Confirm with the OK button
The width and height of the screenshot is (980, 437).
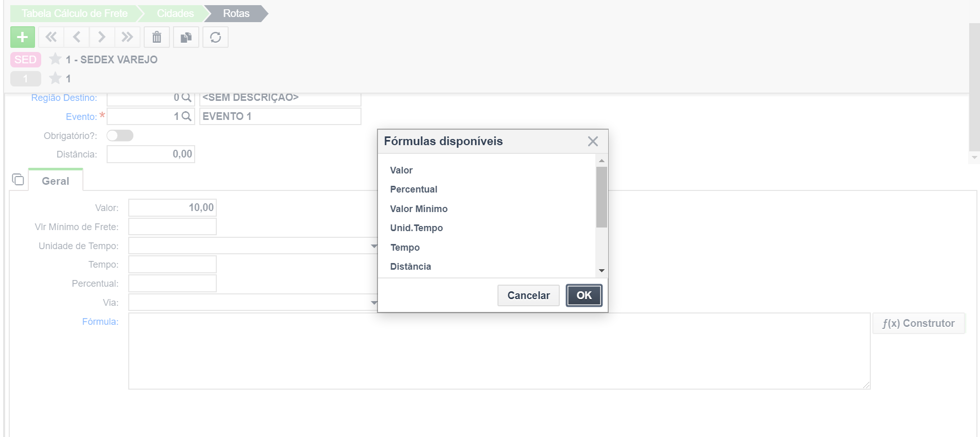(583, 295)
